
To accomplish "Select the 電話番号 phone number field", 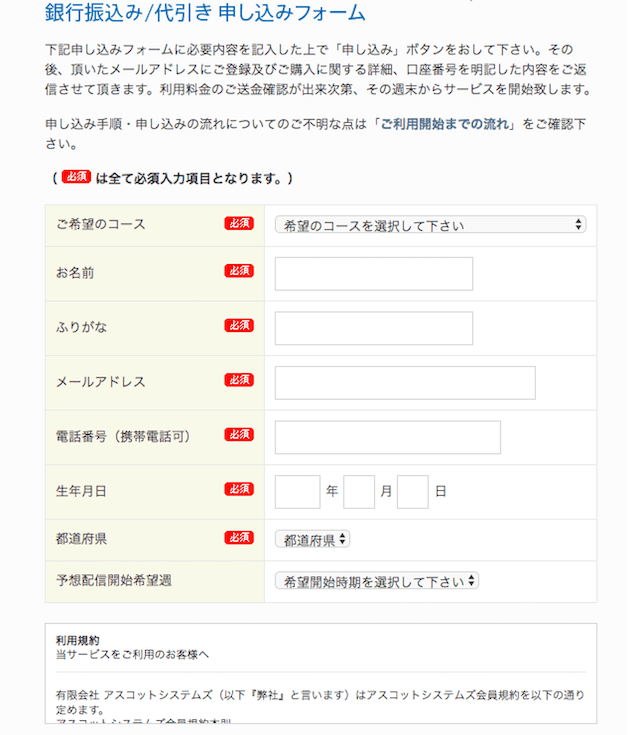I will click(388, 437).
